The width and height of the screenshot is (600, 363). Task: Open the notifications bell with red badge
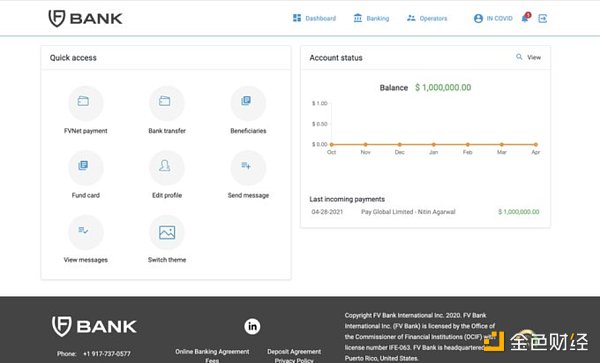pos(526,18)
